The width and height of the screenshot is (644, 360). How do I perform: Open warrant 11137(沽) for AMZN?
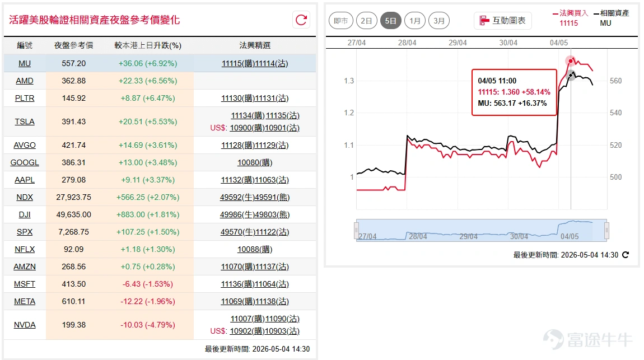272,267
